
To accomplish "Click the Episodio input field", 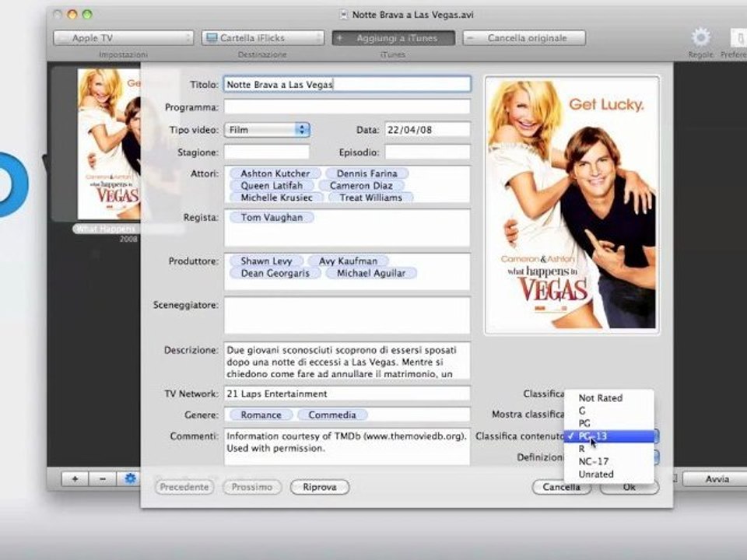I will [427, 152].
